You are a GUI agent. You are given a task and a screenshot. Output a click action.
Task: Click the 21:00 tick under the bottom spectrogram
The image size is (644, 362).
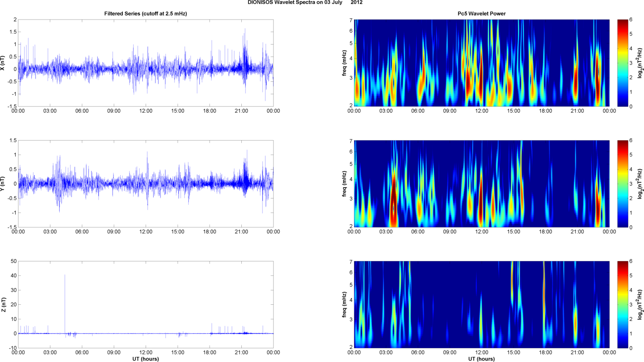coord(577,352)
